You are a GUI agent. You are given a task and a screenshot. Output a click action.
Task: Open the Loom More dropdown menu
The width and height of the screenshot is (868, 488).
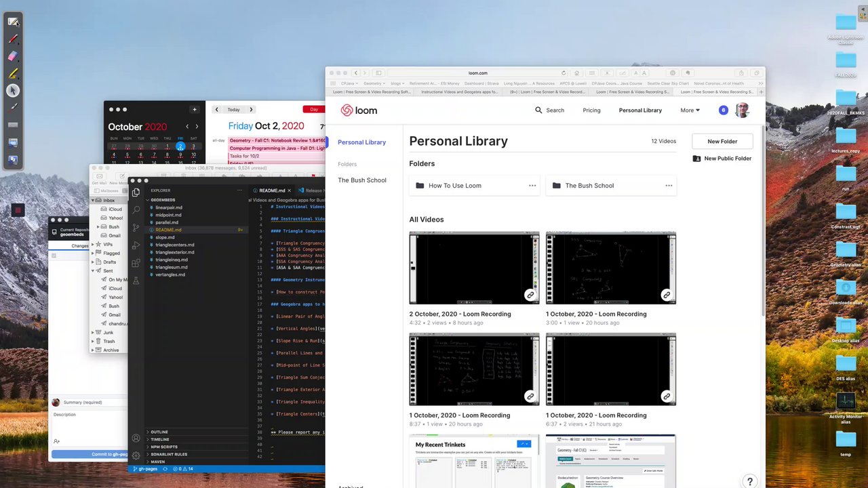coord(690,110)
